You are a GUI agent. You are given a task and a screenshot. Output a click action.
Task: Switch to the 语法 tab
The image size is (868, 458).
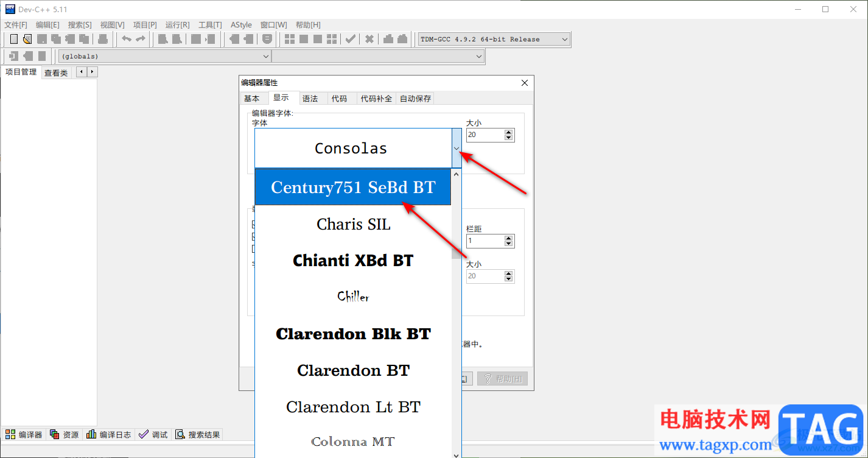(x=310, y=98)
